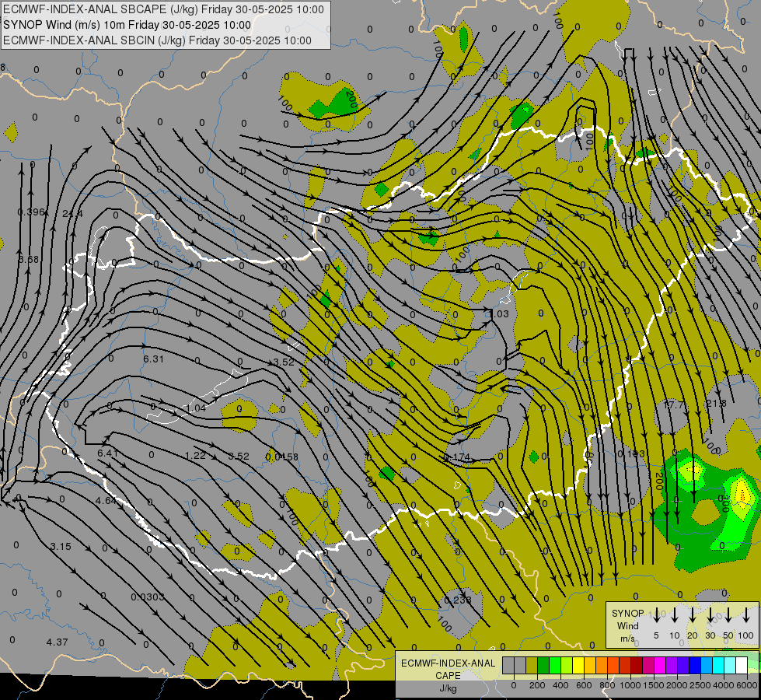Click the SYNOP Wind 10m title line
Image resolution: width=761 pixels, height=700 pixels.
[x=127, y=25]
